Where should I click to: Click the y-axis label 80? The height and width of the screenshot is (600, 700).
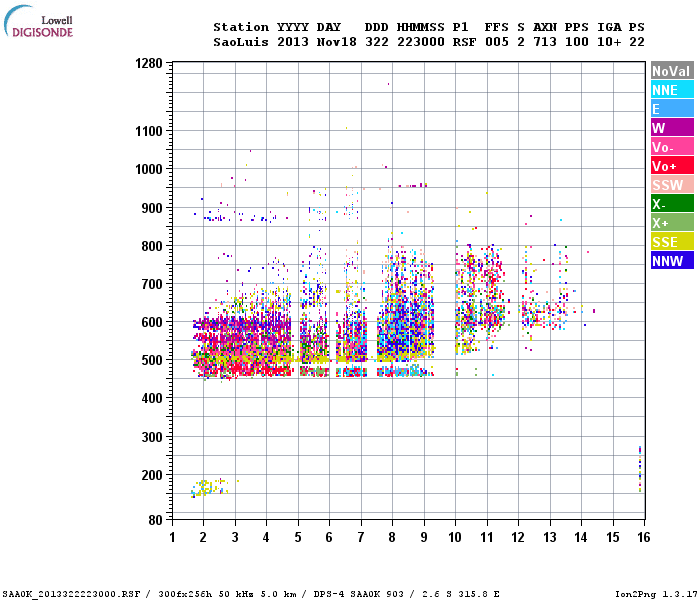155,520
